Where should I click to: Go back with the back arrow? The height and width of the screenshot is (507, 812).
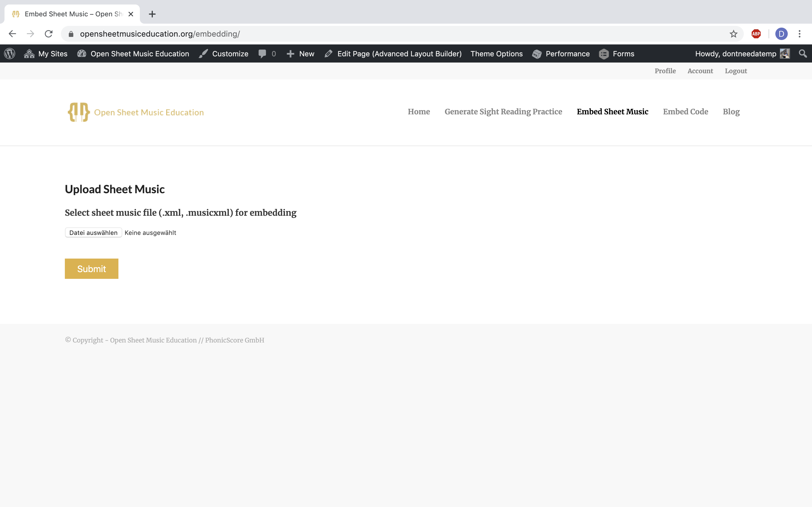point(12,34)
